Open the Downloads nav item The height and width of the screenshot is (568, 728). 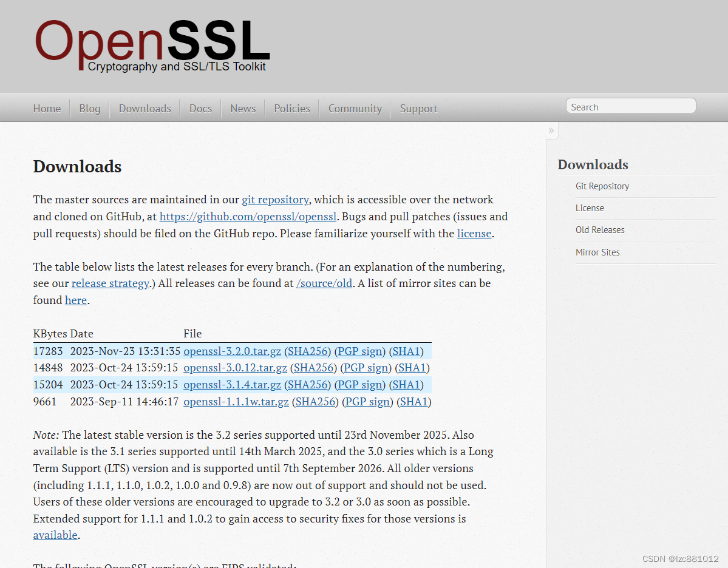pyautogui.click(x=145, y=108)
